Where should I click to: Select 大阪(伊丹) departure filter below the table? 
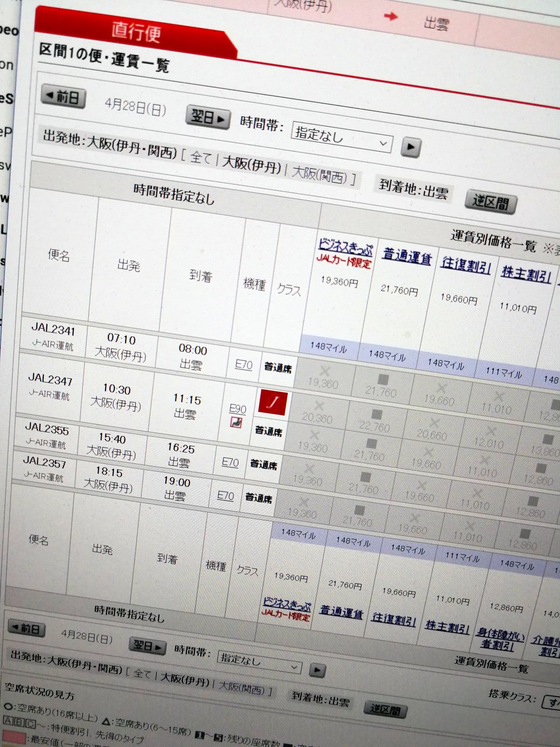click(184, 680)
